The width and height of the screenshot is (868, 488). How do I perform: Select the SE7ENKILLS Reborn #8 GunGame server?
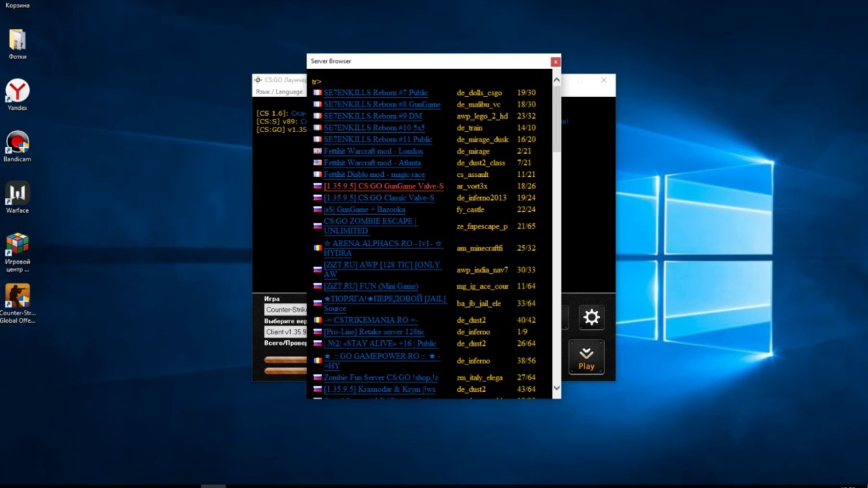click(382, 104)
